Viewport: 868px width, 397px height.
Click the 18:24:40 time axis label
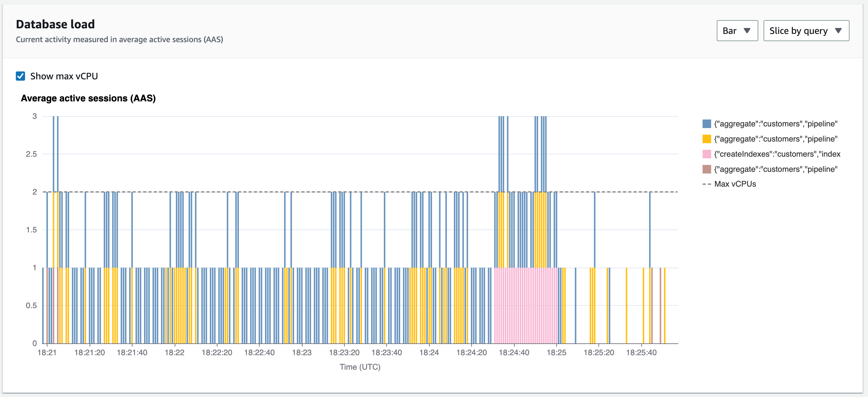[514, 353]
